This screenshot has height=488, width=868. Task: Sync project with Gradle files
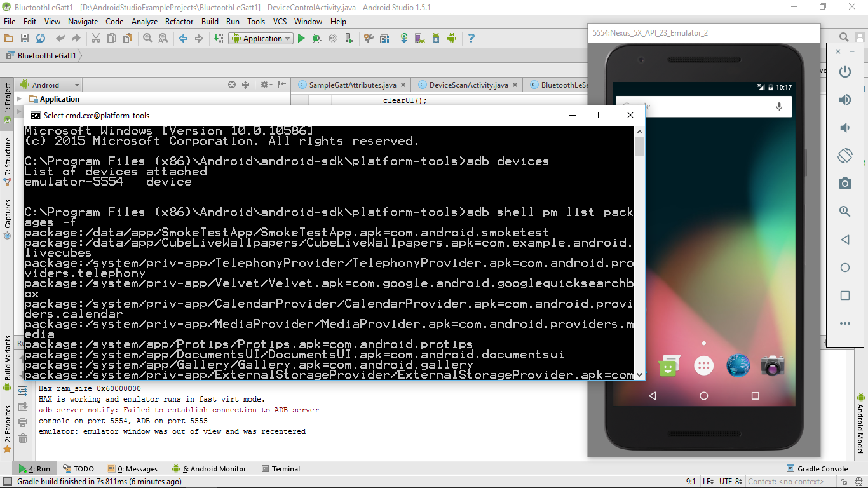point(404,38)
